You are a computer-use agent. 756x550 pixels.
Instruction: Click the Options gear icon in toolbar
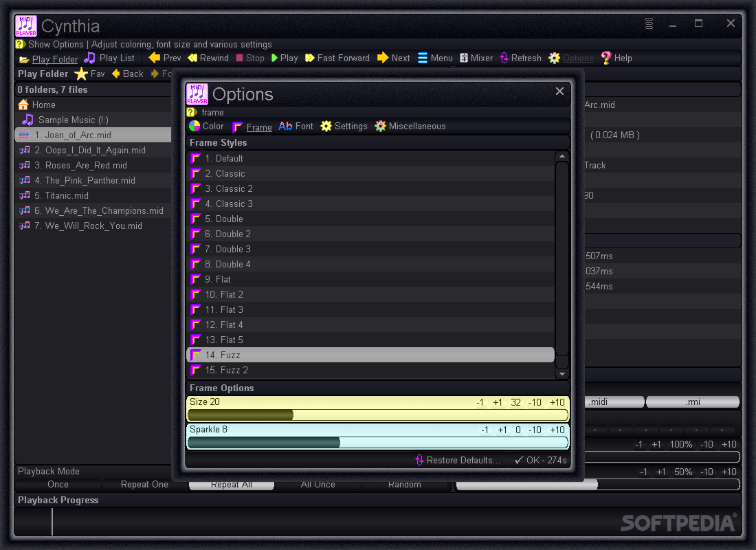[555, 58]
